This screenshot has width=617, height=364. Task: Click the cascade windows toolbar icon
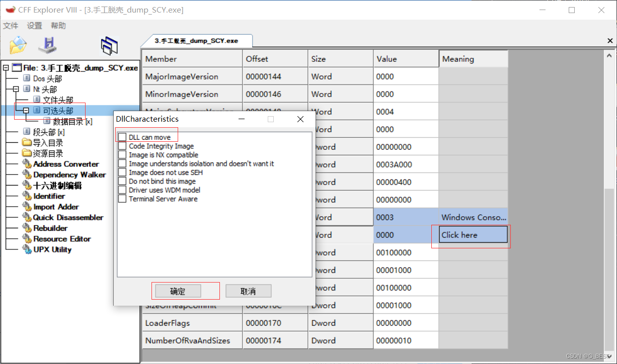point(109,46)
